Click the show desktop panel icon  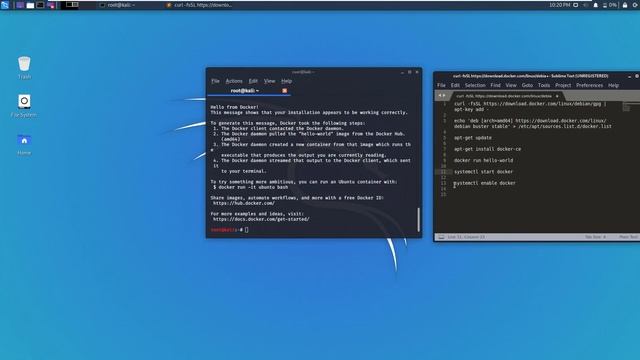(20, 5)
